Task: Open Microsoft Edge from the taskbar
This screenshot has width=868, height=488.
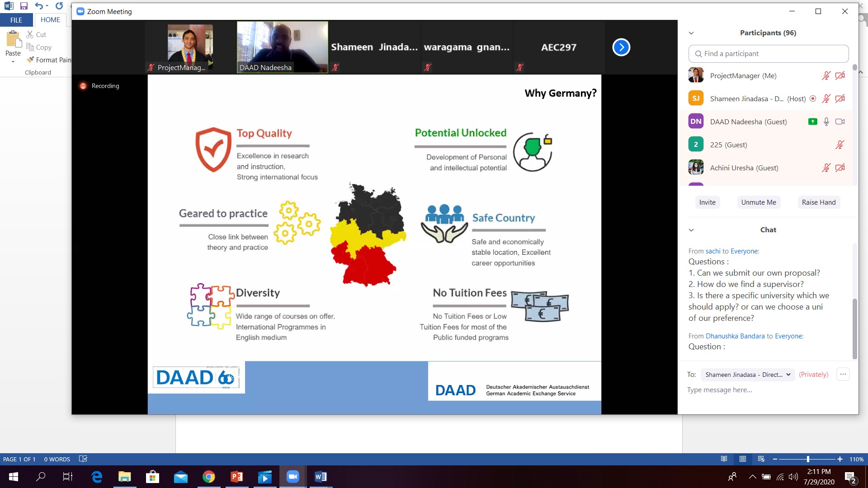Action: pos(97,477)
